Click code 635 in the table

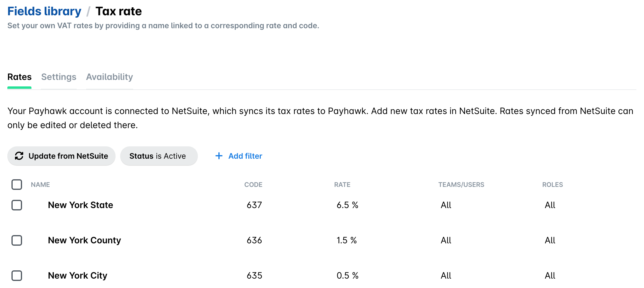coord(254,276)
